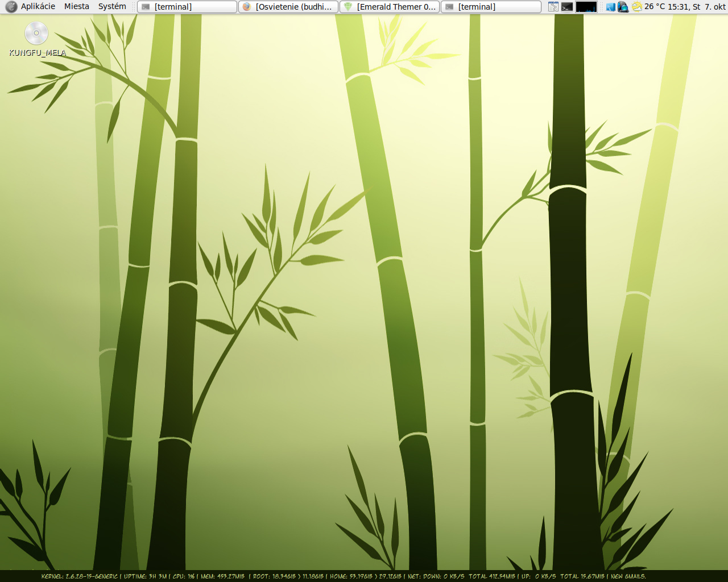
Task: Click the Uptime: 3h 3m status text
Action: (146, 576)
